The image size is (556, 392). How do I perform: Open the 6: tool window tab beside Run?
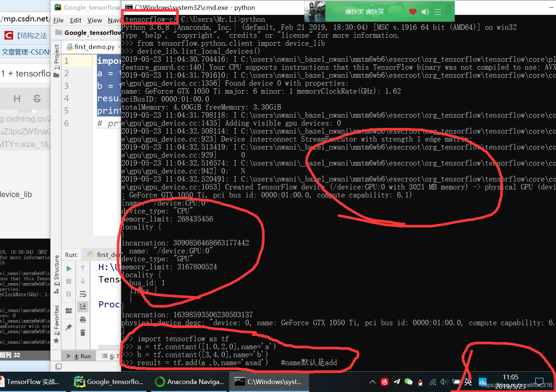[x=111, y=356]
